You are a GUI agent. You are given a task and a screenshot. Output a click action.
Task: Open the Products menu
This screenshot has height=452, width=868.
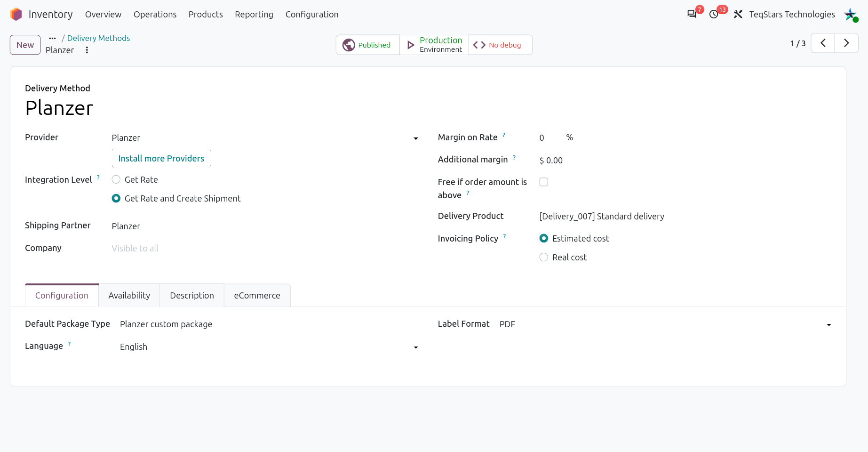[206, 14]
